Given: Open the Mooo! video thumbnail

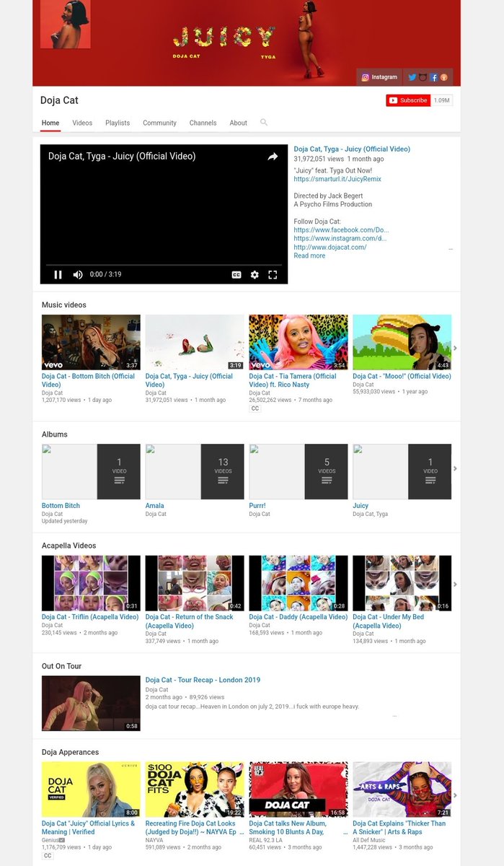Looking at the screenshot, I should (402, 342).
